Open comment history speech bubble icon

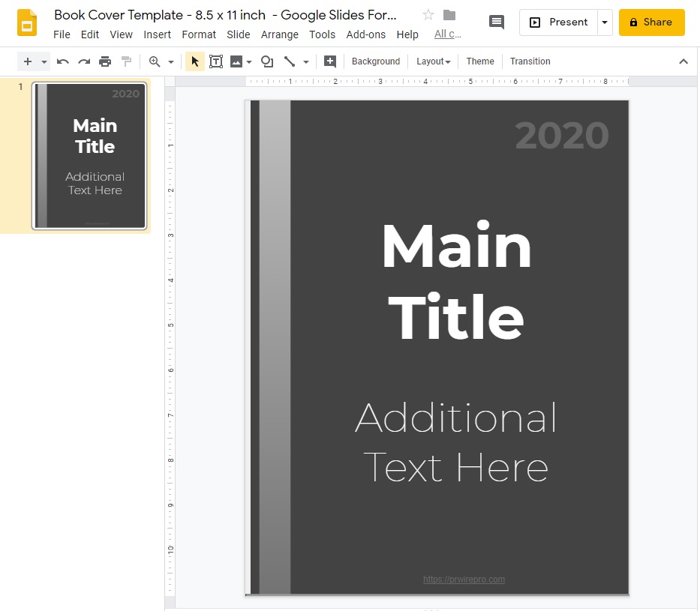pos(497,22)
